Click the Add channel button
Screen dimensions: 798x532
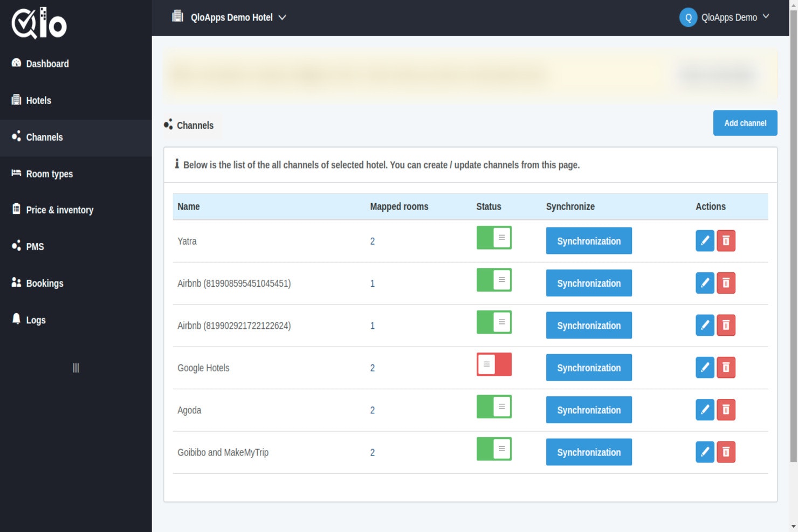click(745, 123)
